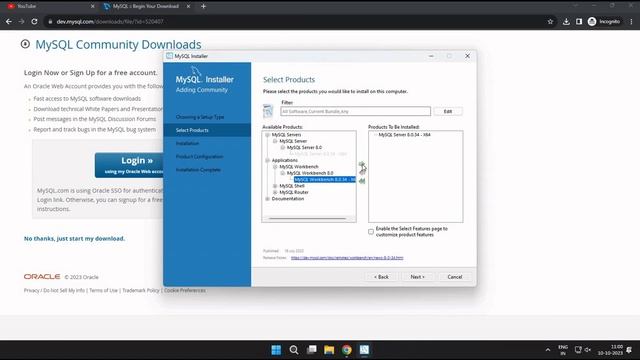Collapse the MySQL Server subnode
This screenshot has height=360, width=640.
click(x=275, y=141)
